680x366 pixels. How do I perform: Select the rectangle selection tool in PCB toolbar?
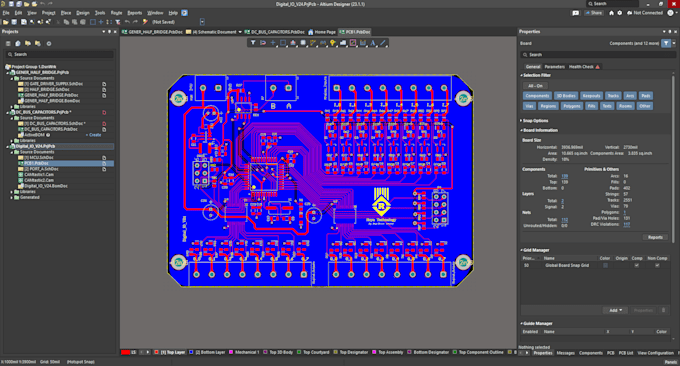pyautogui.click(x=283, y=42)
